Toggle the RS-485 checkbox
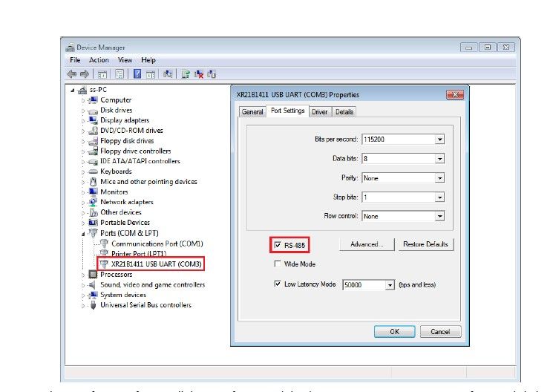 278,244
